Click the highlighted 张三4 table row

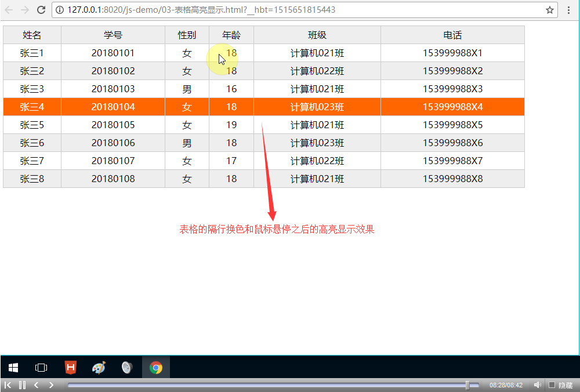(264, 107)
